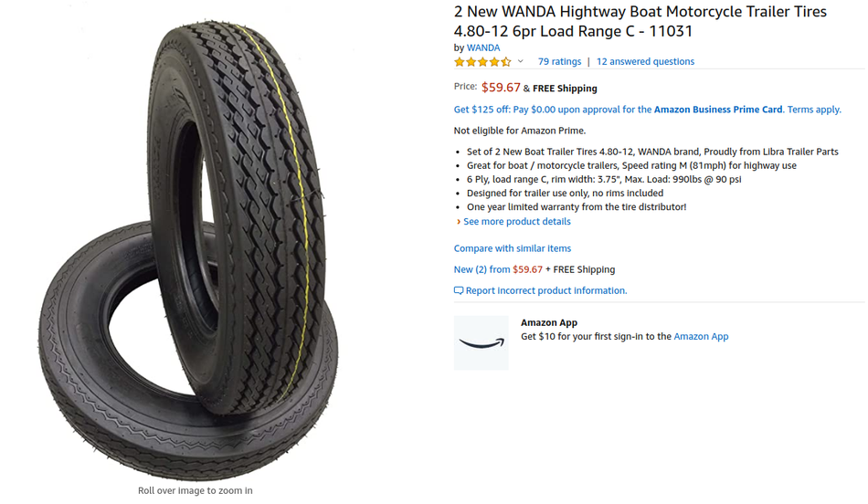Open Compare with similar items
The image size is (868, 504).
pyautogui.click(x=512, y=248)
